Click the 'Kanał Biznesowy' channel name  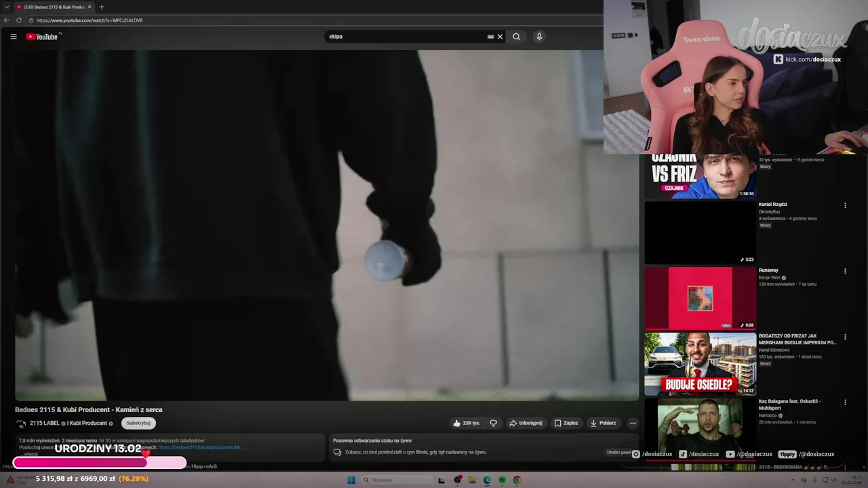(x=774, y=350)
